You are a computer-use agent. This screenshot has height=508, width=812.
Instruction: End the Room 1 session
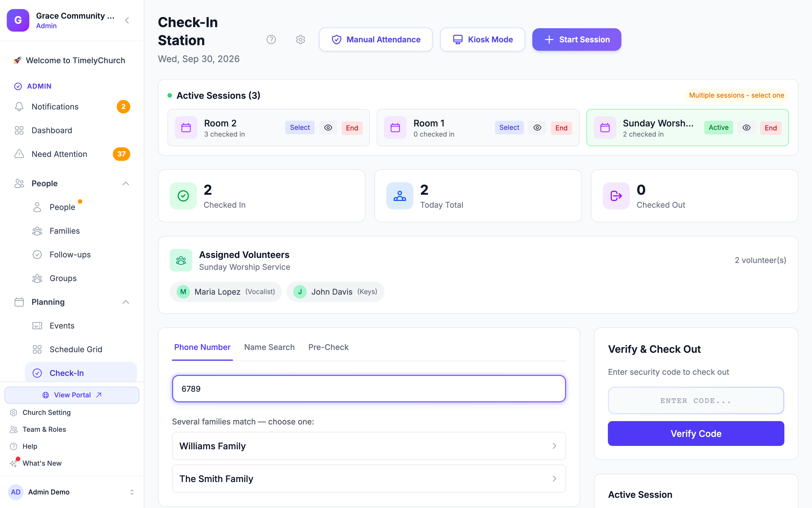tap(561, 128)
